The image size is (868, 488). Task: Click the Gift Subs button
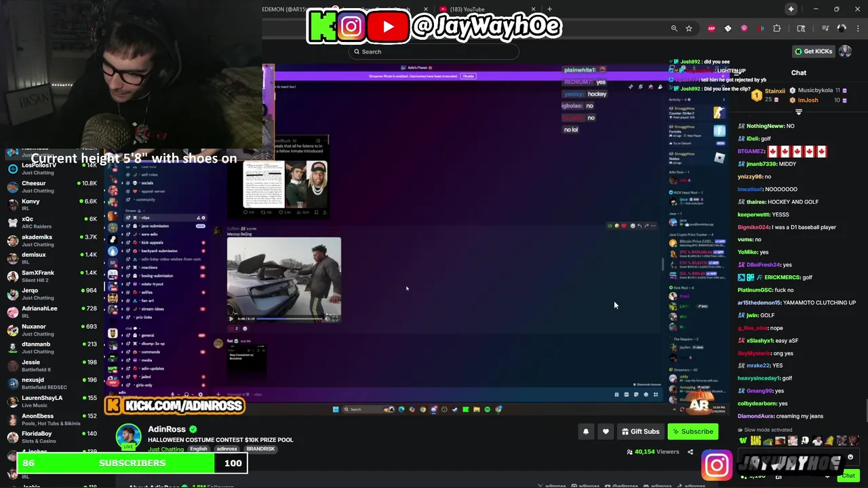pyautogui.click(x=639, y=432)
